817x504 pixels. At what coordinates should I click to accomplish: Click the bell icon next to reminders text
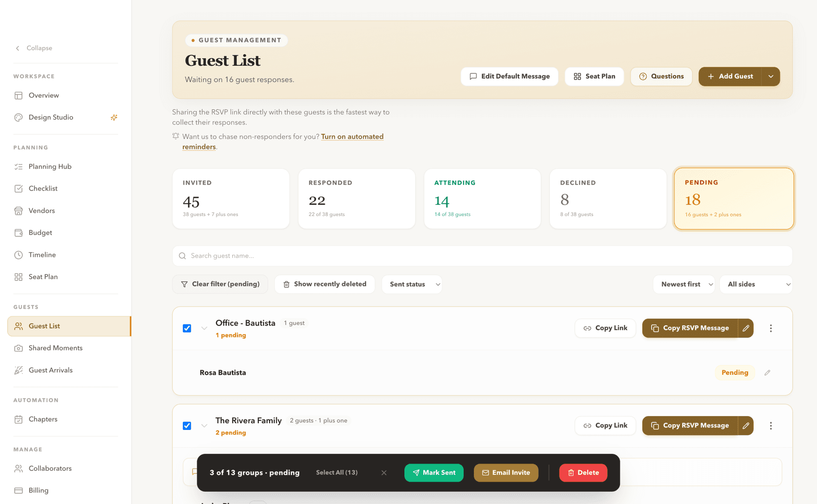tap(176, 136)
